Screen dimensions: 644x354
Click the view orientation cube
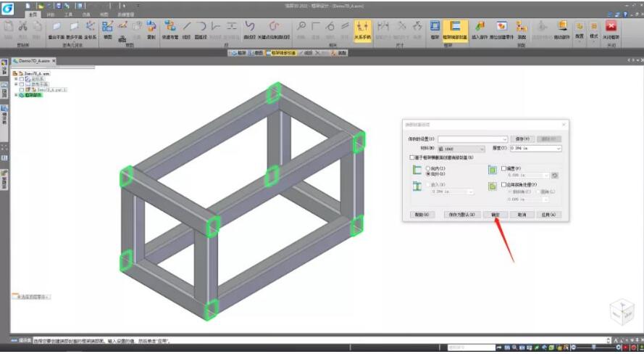[x=622, y=312]
